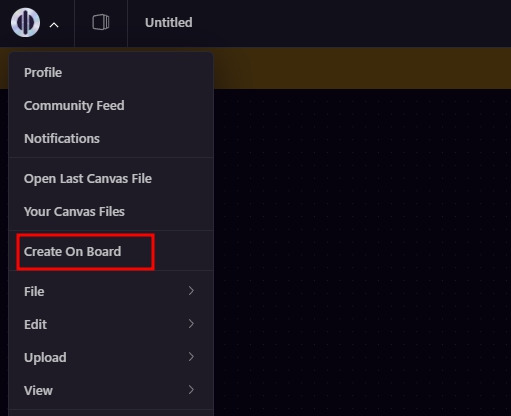The height and width of the screenshot is (416, 511).
Task: Expand the arrow next to File
Action: pyautogui.click(x=191, y=291)
